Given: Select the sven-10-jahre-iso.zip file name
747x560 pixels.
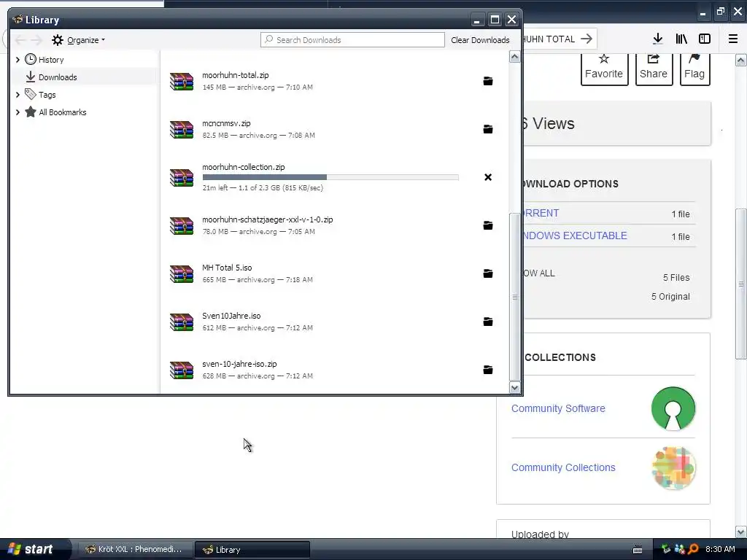Looking at the screenshot, I should (239, 364).
